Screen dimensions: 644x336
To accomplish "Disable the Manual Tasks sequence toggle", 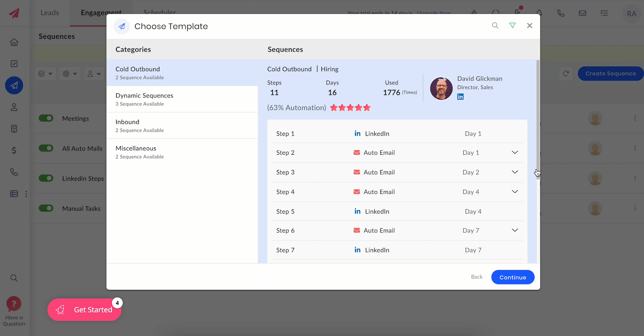I will 46,208.
